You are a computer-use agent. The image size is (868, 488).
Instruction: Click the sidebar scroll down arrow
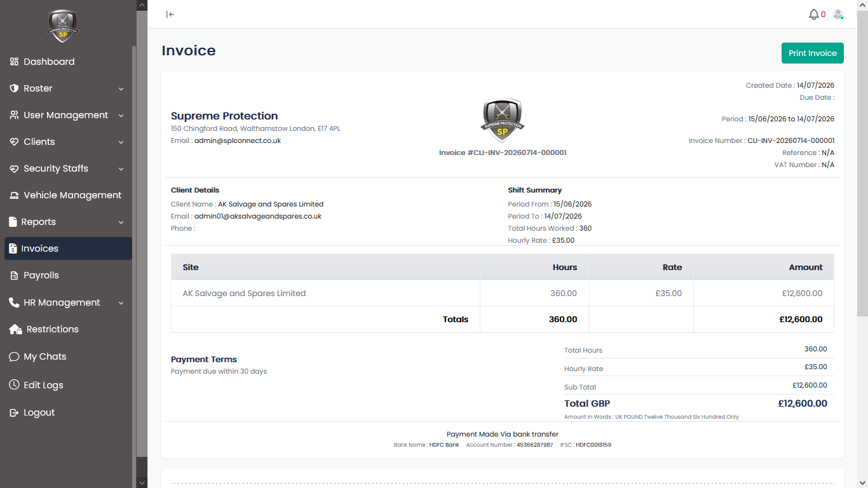(142, 482)
